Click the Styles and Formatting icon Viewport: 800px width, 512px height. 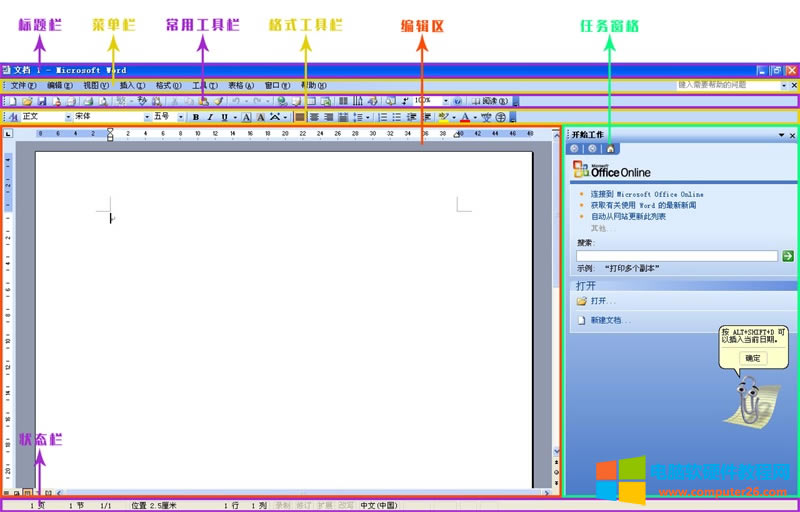coord(13,117)
